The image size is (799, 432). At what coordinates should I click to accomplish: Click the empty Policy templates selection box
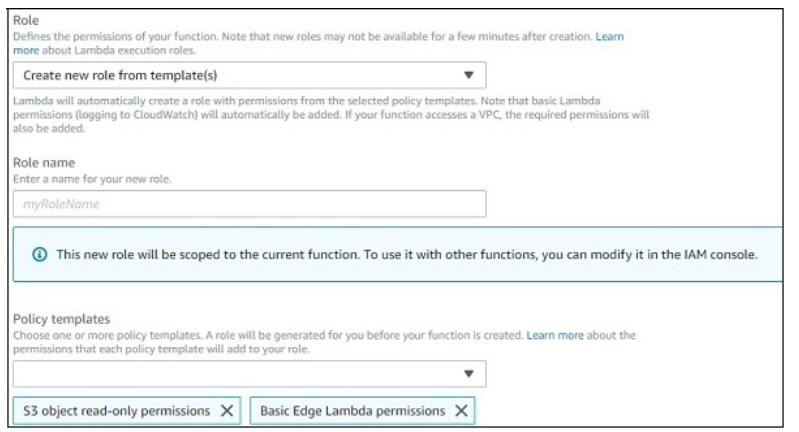pyautogui.click(x=235, y=374)
